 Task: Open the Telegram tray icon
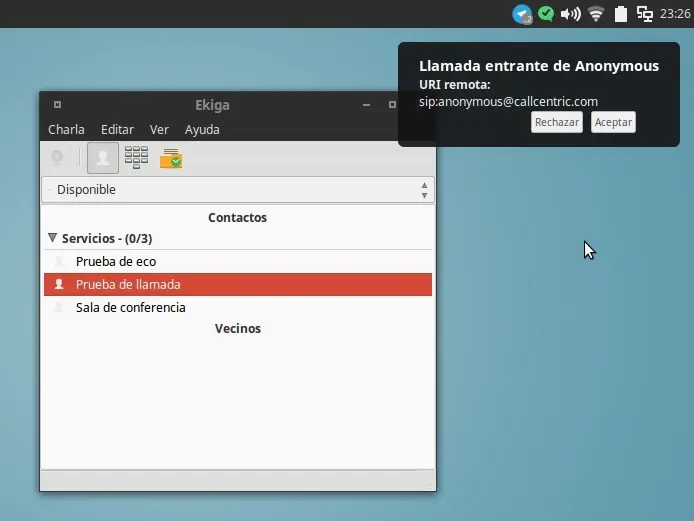click(x=522, y=14)
